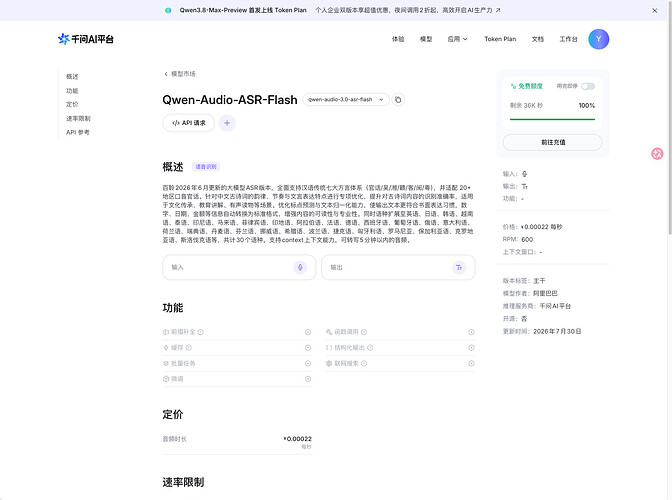Click the 输出 field
672x500 pixels.
click(x=398, y=267)
